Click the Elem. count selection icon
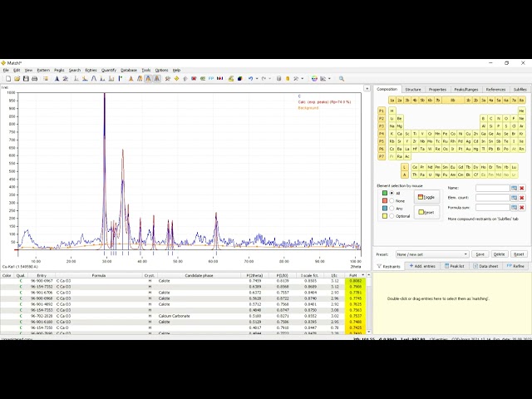532x399 pixels. point(514,198)
